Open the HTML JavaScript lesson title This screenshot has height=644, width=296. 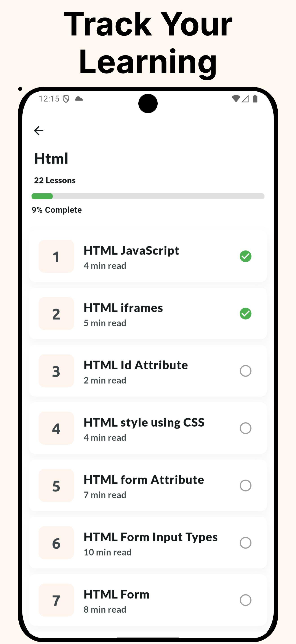click(131, 251)
